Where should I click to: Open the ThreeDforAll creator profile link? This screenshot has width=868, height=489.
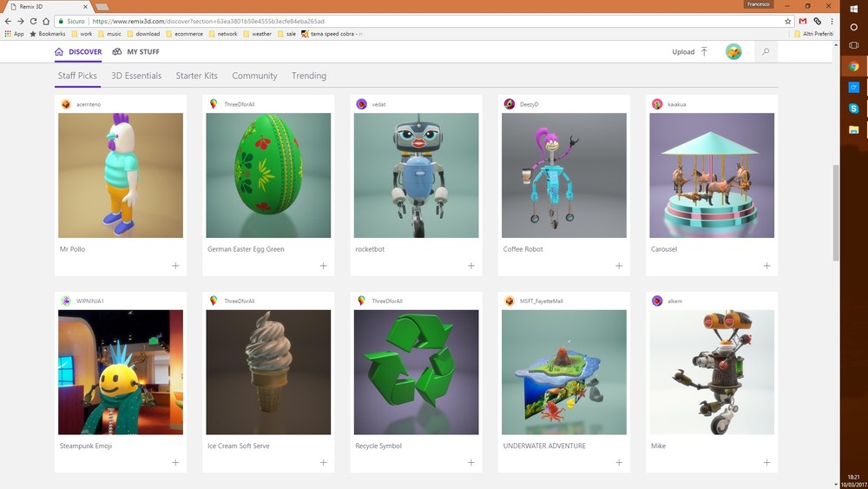(239, 104)
